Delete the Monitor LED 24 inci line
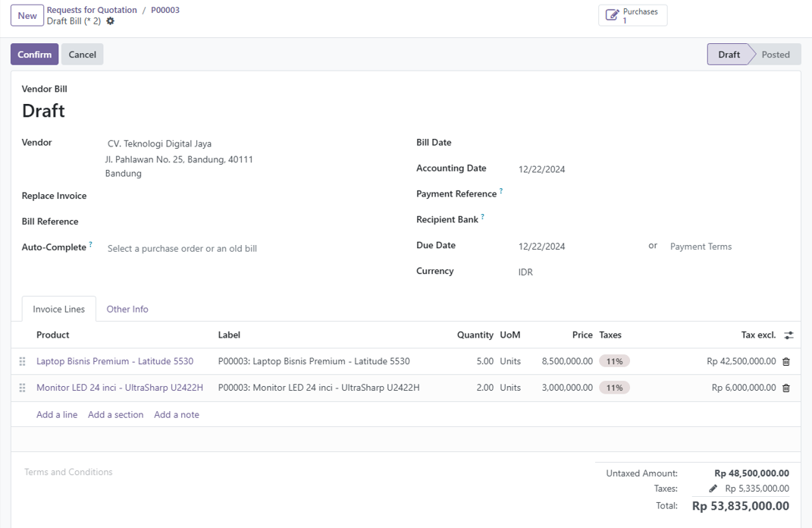Viewport: 812px width, 528px height. pos(786,388)
